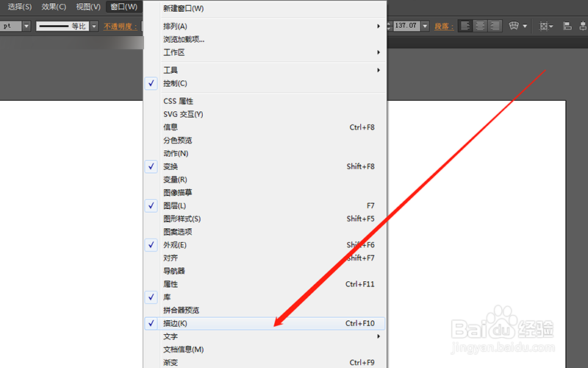
Task: Choose 新建窗口(W) from the menu
Action: coord(265,8)
